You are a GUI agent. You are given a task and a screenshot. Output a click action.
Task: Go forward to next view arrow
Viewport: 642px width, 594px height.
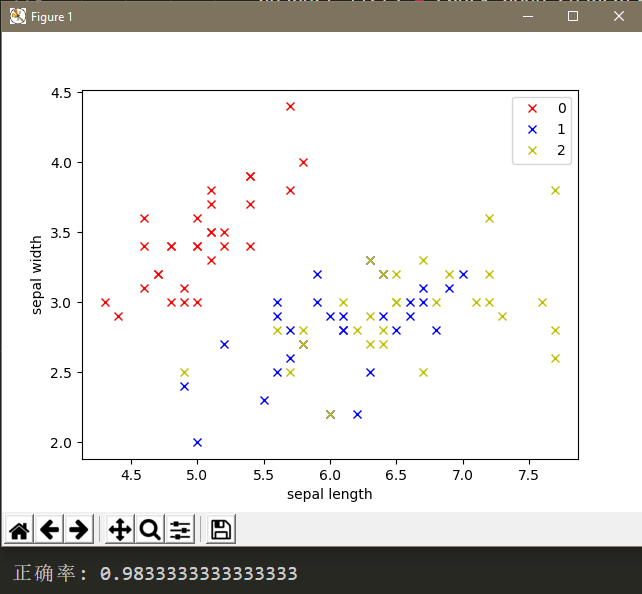pos(79,530)
